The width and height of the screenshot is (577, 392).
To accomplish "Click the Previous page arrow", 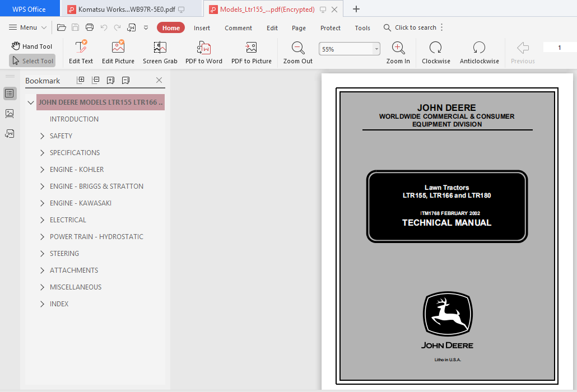I will (523, 52).
